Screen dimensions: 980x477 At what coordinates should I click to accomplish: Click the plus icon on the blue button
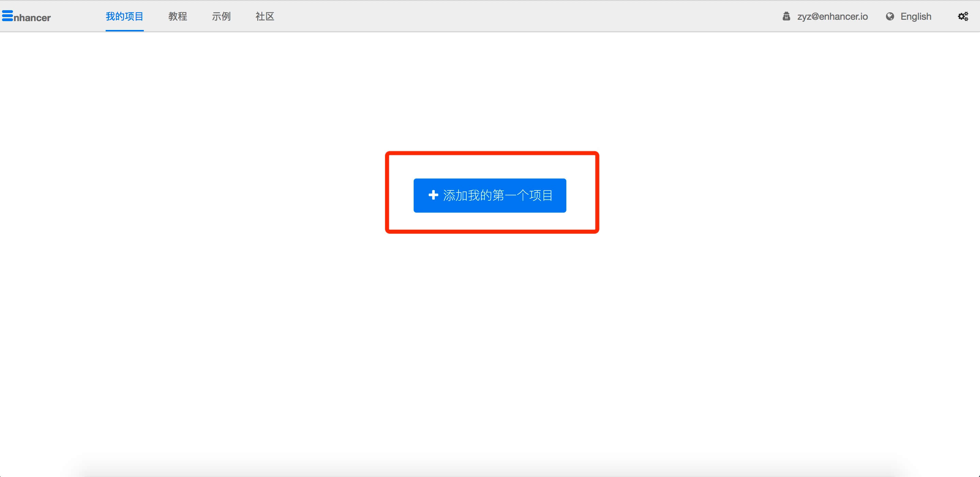point(433,195)
